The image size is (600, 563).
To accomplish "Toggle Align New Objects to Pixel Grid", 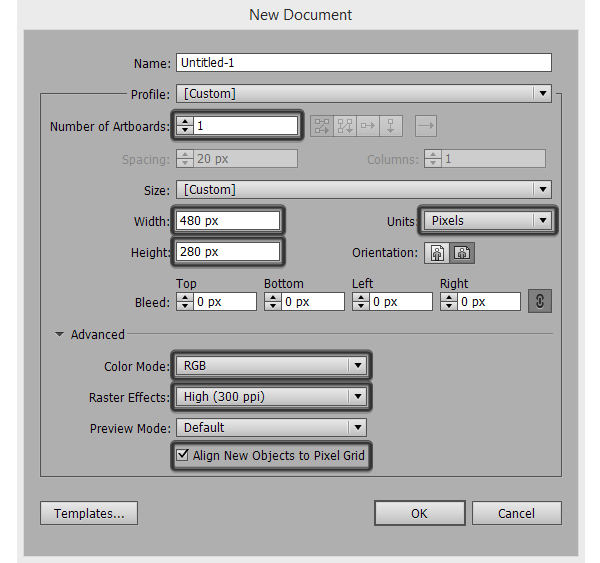I will pyautogui.click(x=183, y=456).
